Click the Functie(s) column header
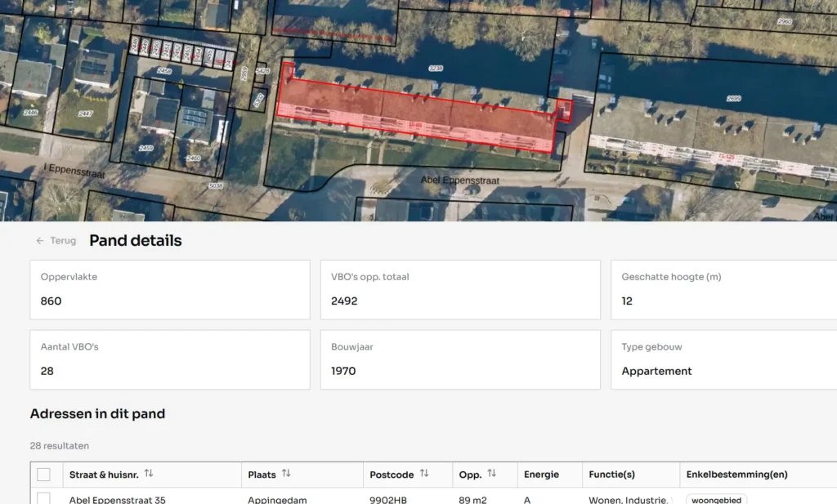The height and width of the screenshot is (504, 837). [x=611, y=475]
